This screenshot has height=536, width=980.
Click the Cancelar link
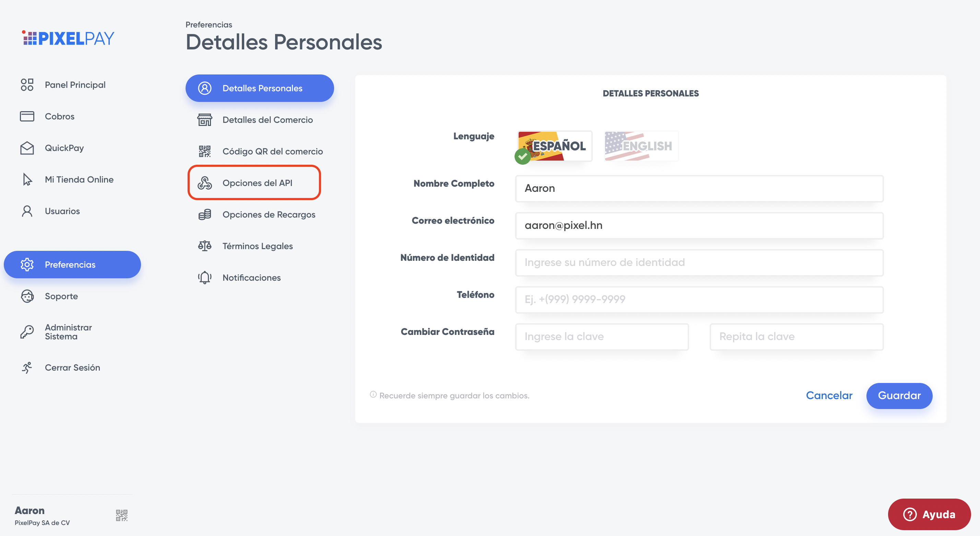829,396
